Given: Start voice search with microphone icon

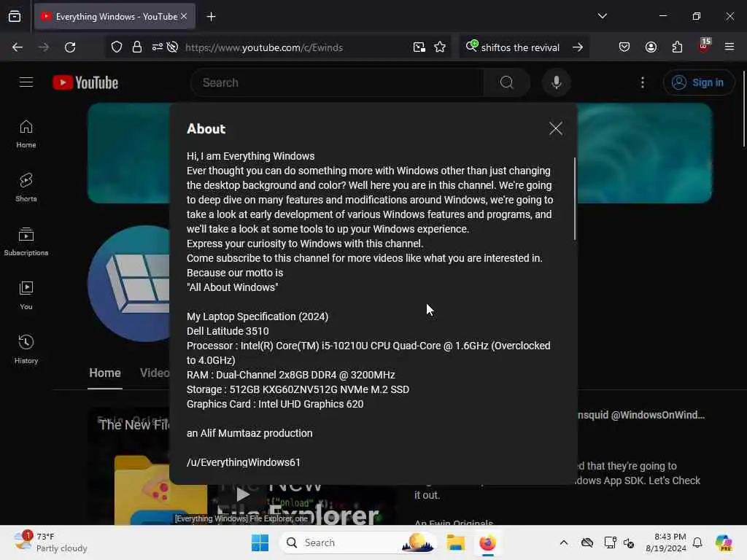Looking at the screenshot, I should [556, 82].
